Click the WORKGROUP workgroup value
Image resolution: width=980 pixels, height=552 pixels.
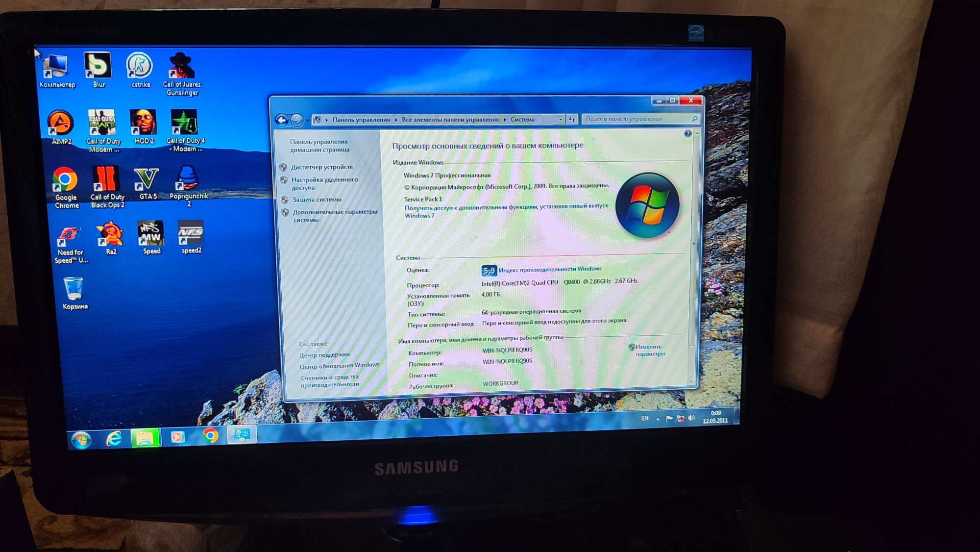[x=500, y=383]
